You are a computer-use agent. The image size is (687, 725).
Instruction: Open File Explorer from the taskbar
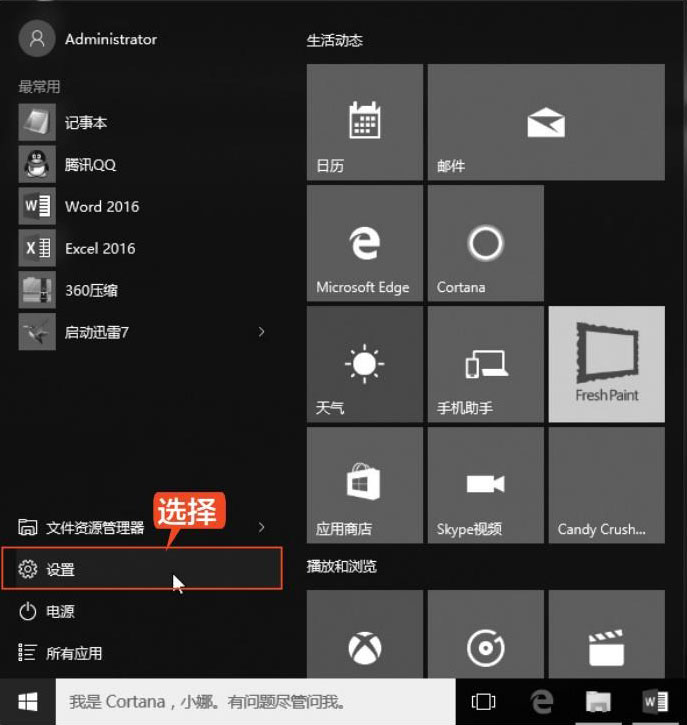point(598,702)
